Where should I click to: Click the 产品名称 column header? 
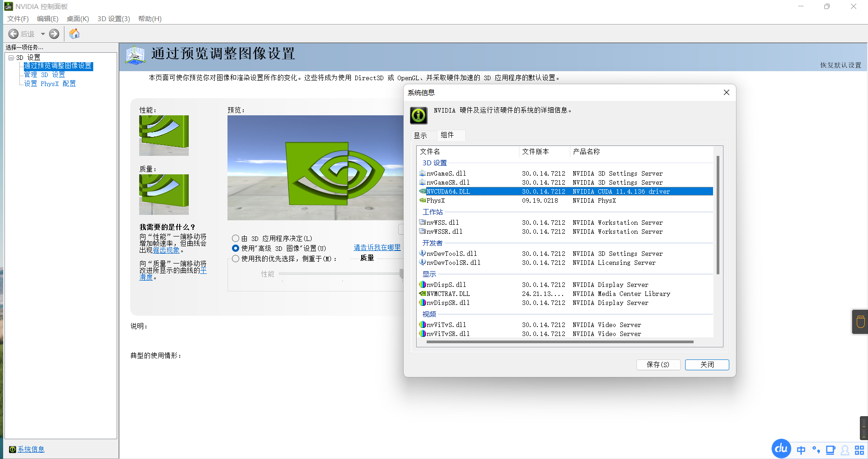click(x=641, y=151)
